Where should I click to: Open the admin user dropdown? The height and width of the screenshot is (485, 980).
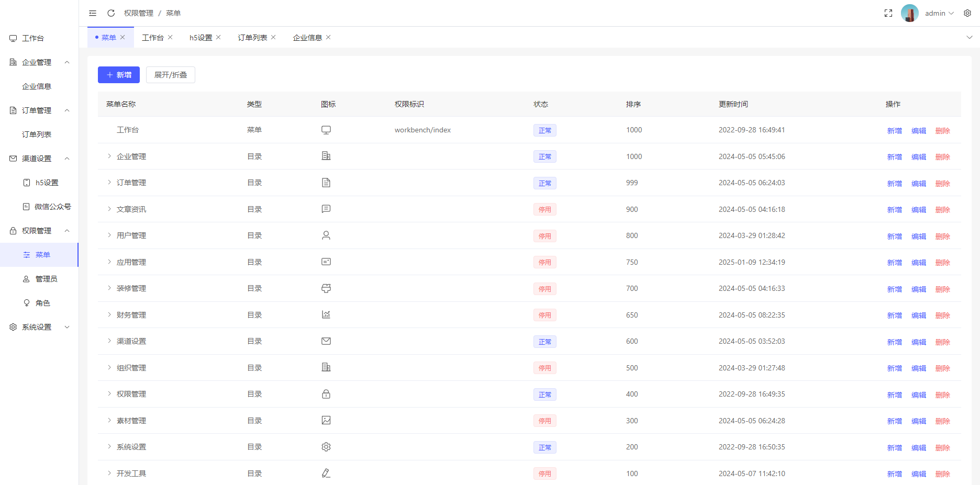pos(939,13)
